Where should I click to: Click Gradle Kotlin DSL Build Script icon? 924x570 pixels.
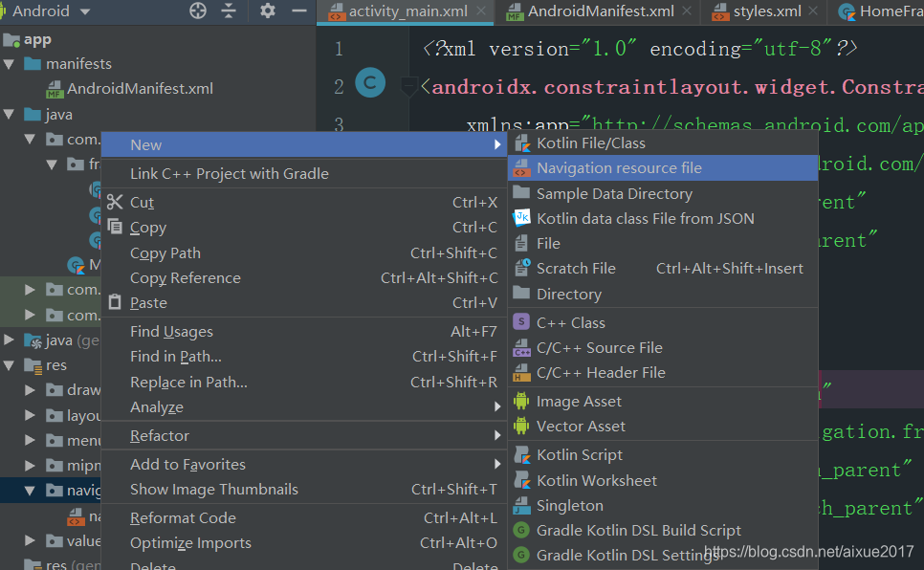tap(521, 530)
